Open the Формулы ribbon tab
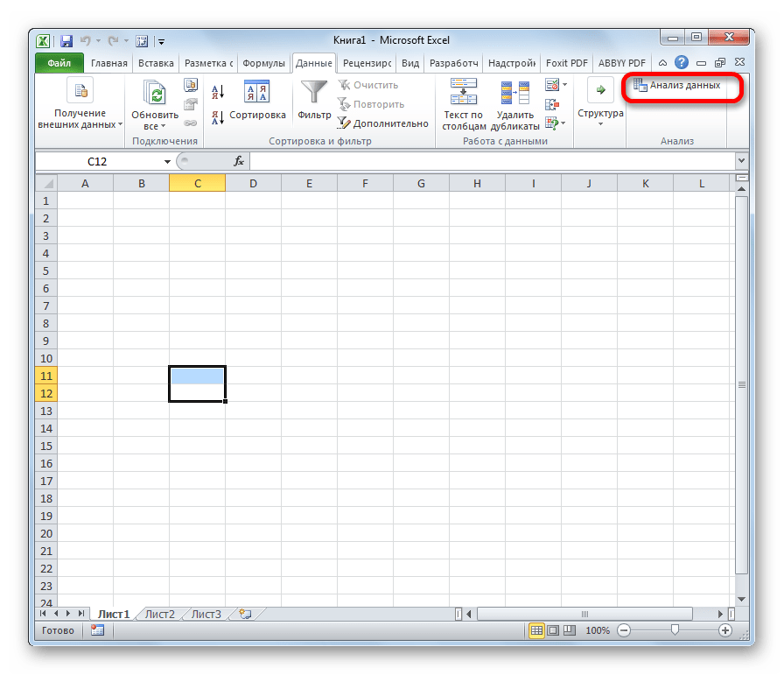The height and width of the screenshot is (675, 784). (263, 63)
